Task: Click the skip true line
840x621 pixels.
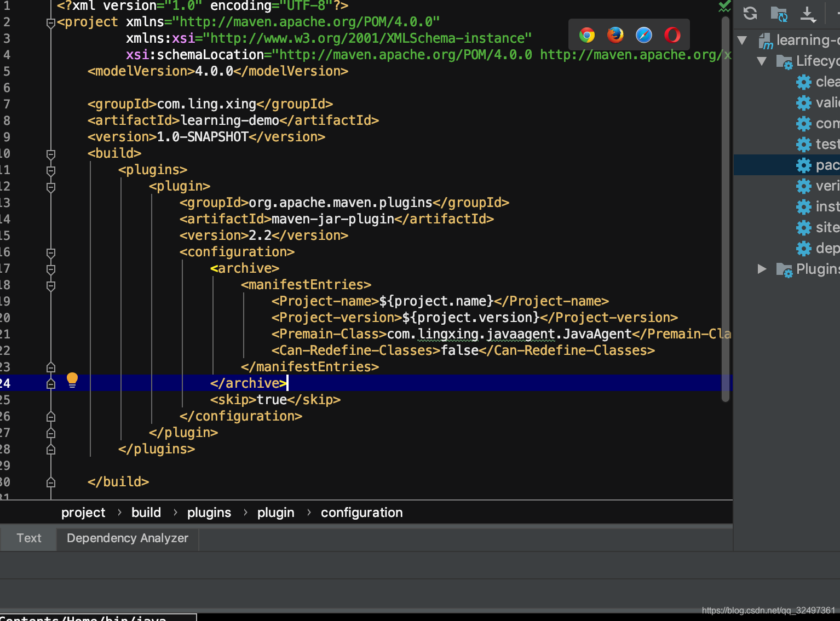Action: (x=275, y=400)
